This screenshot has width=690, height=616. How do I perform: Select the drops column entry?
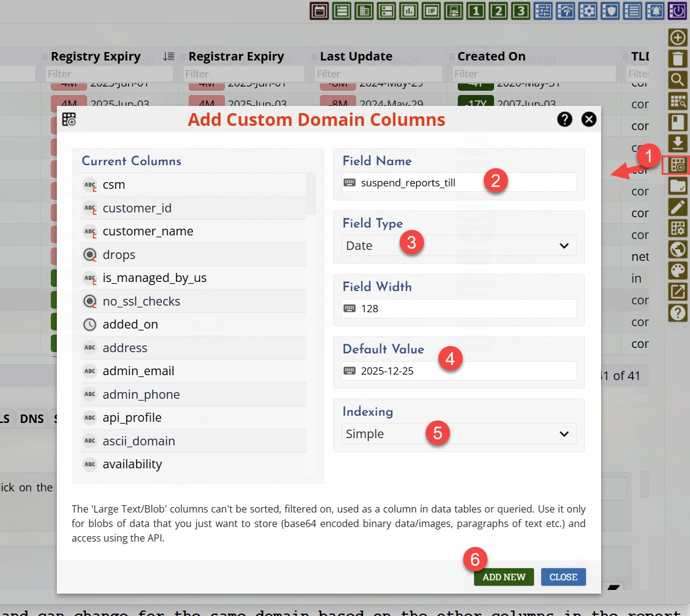[194, 255]
